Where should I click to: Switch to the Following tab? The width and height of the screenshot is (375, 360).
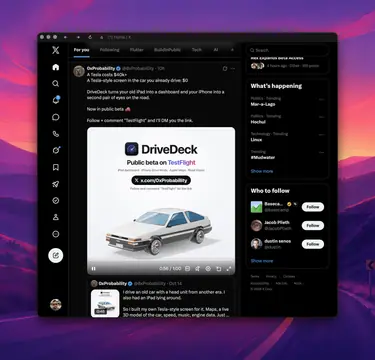[x=109, y=50]
